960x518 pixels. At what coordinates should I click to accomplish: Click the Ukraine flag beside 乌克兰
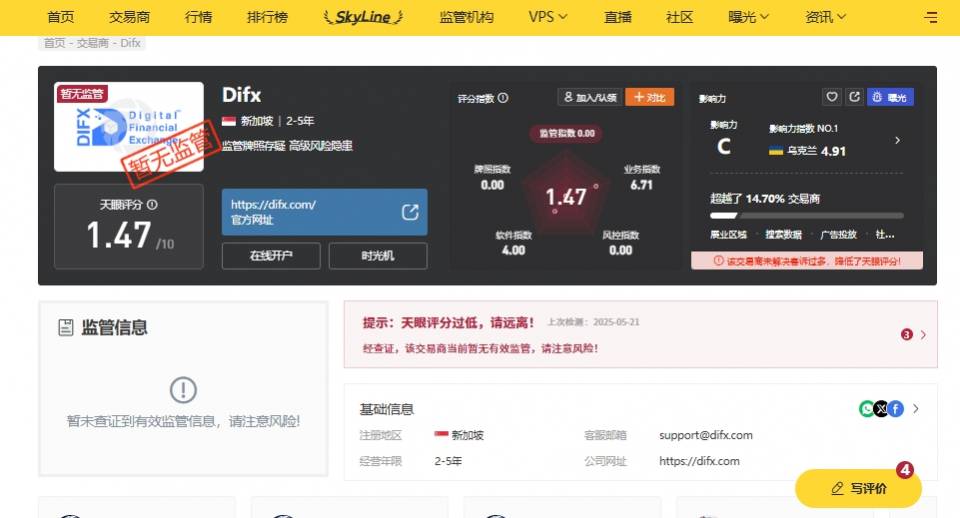[x=776, y=151]
